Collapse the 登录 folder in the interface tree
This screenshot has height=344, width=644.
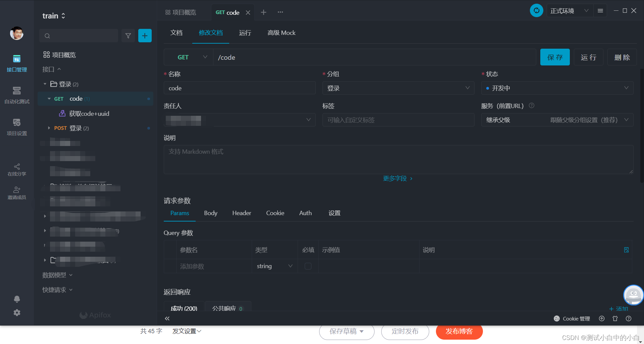point(45,84)
